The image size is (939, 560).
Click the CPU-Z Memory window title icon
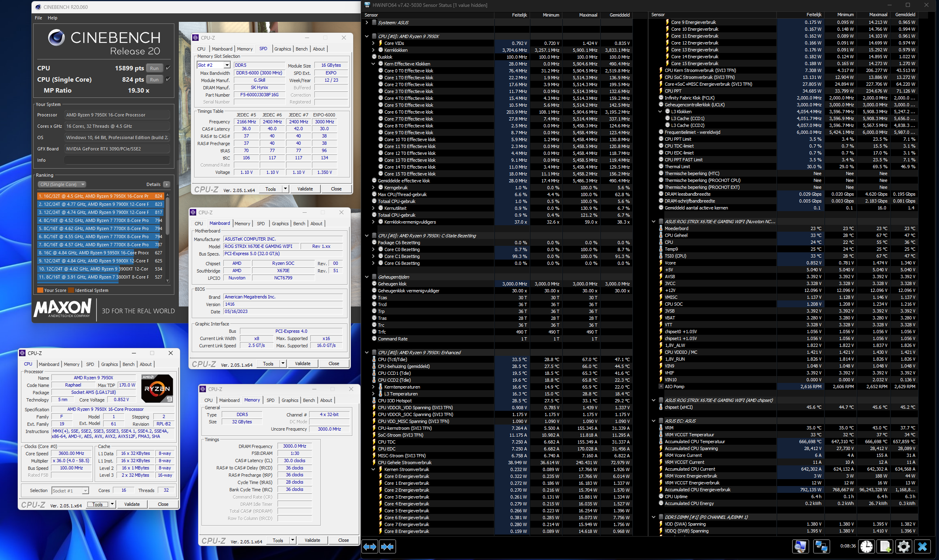[203, 389]
